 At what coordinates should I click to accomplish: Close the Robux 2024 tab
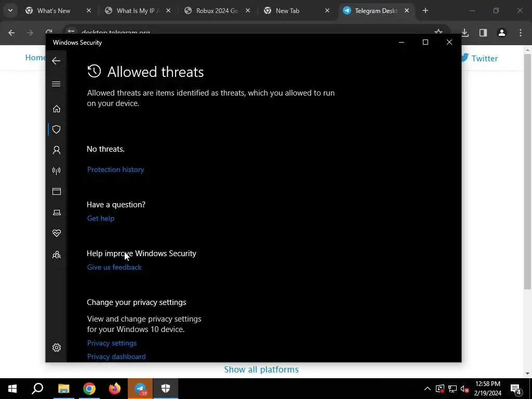click(x=248, y=10)
